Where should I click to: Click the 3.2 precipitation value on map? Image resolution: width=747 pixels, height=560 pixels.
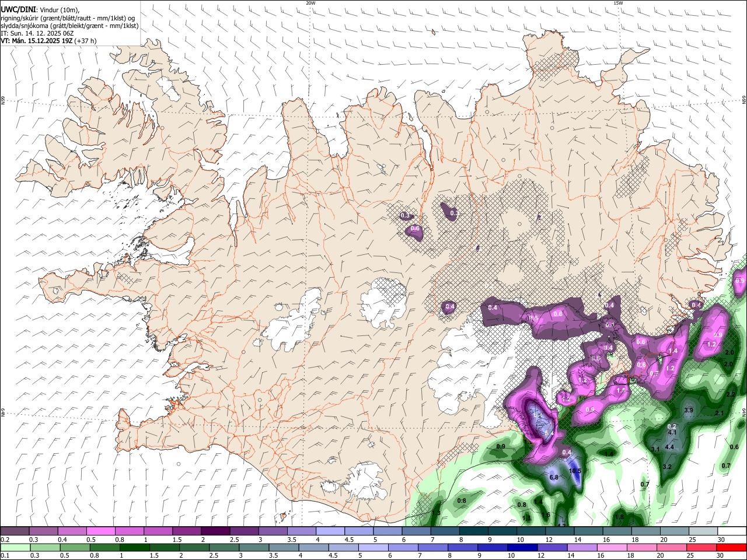pos(667,467)
